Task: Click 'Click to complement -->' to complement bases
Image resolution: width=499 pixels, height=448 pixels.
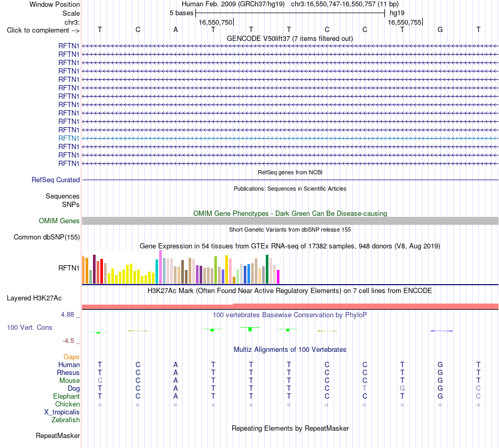Action: coord(43,30)
